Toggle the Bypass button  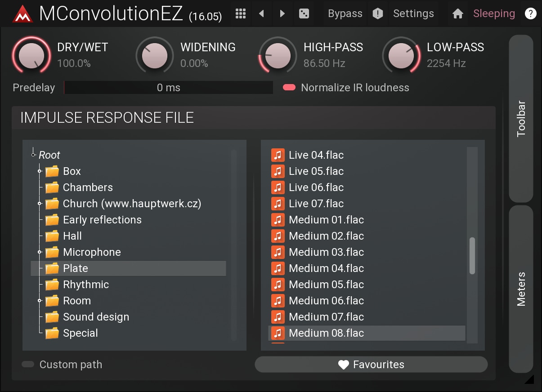345,13
